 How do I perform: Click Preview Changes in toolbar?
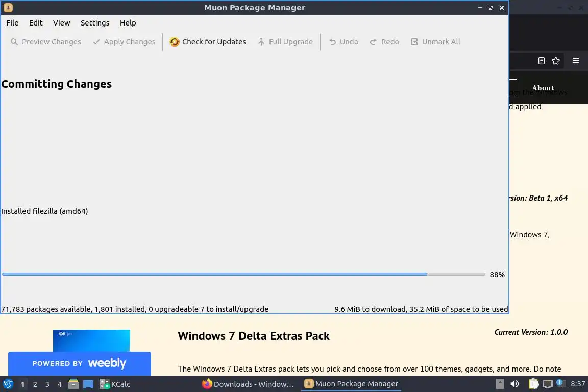tap(46, 42)
